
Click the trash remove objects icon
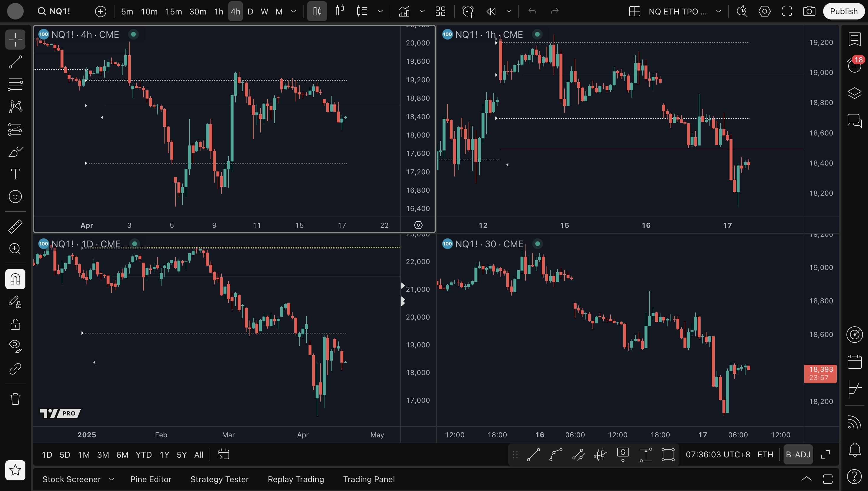pos(15,399)
